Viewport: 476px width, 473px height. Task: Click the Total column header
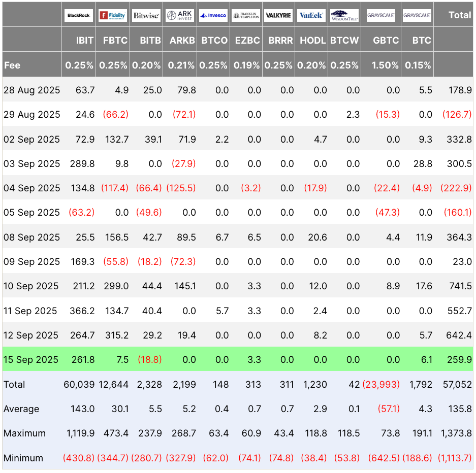point(460,15)
